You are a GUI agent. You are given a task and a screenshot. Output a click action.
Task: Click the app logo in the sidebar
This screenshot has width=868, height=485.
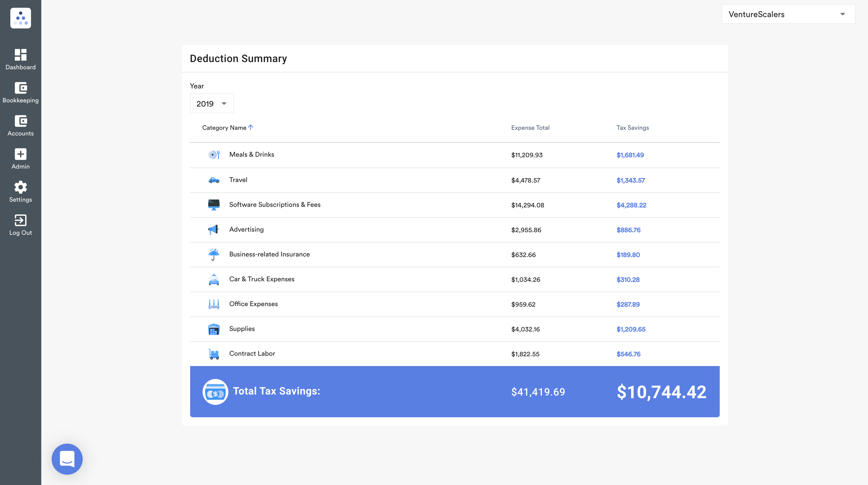point(21,18)
